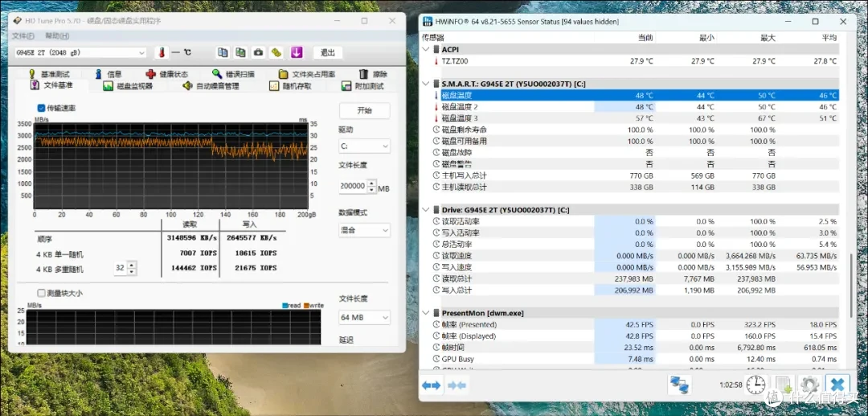Click the blue X close sensors icon
The height and width of the screenshot is (416, 868).
[837, 385]
